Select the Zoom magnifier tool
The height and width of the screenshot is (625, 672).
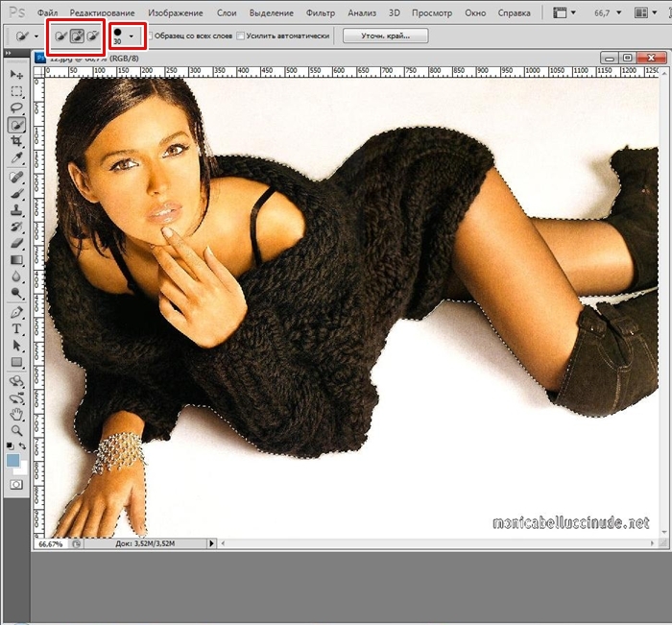click(16, 430)
